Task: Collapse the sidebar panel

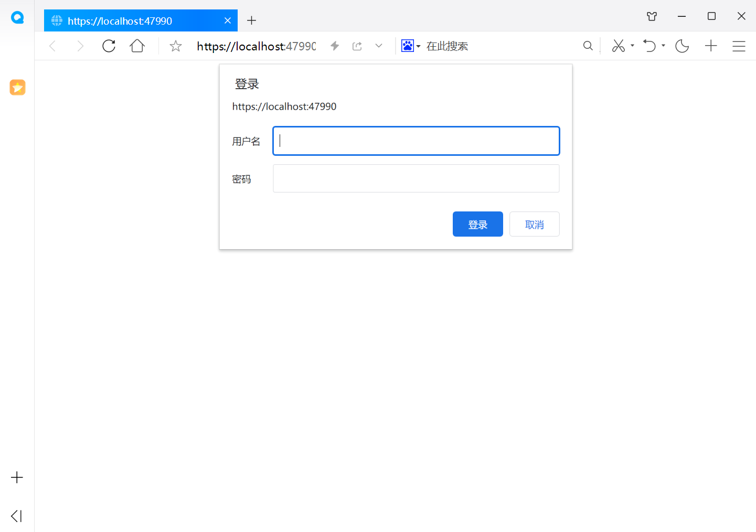Action: pyautogui.click(x=17, y=516)
